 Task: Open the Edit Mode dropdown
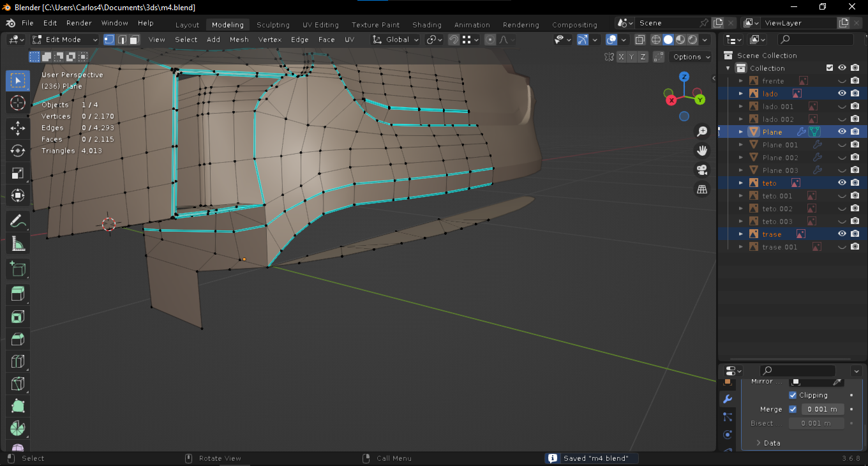pos(65,40)
